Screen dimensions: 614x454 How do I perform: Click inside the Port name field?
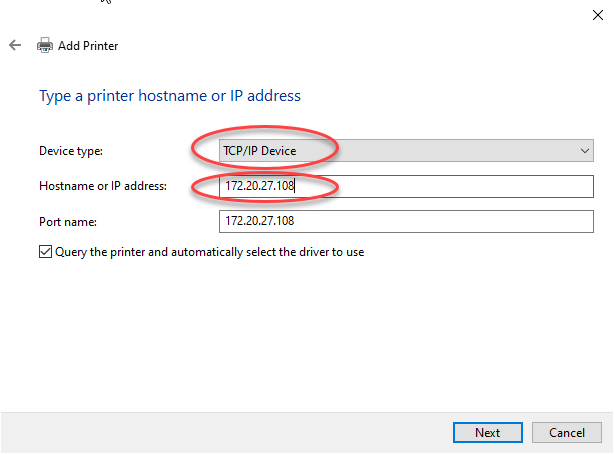tap(400, 220)
